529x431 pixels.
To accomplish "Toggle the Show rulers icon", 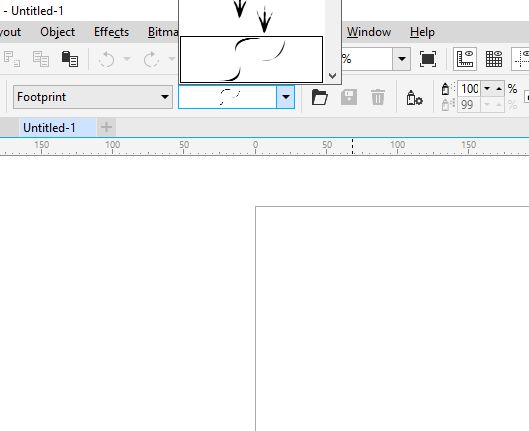I will click(x=465, y=59).
